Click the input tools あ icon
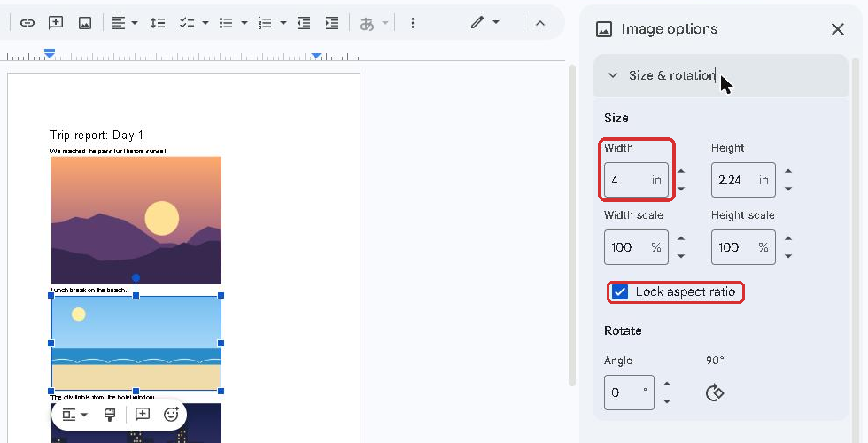Viewport: 868px width, 443px height. 367,23
